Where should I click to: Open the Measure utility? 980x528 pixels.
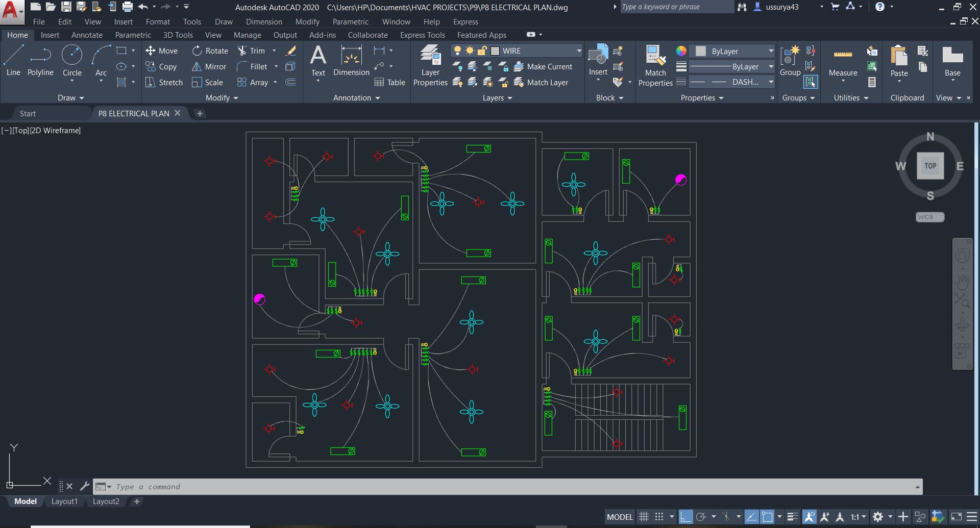tap(843, 61)
